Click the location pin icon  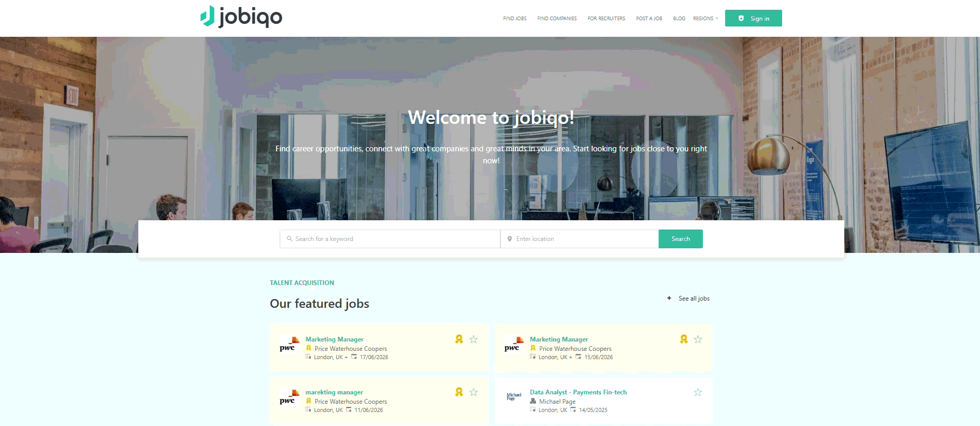tap(510, 239)
